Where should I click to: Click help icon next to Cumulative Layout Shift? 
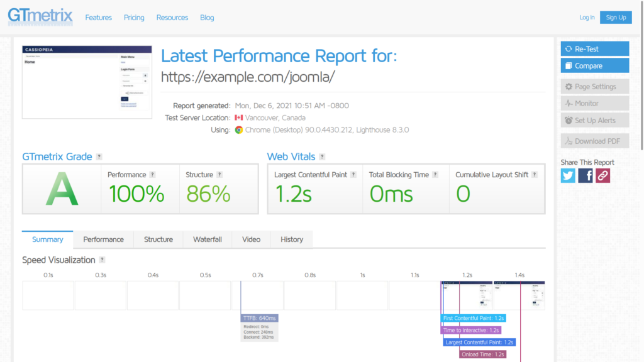pyautogui.click(x=535, y=175)
